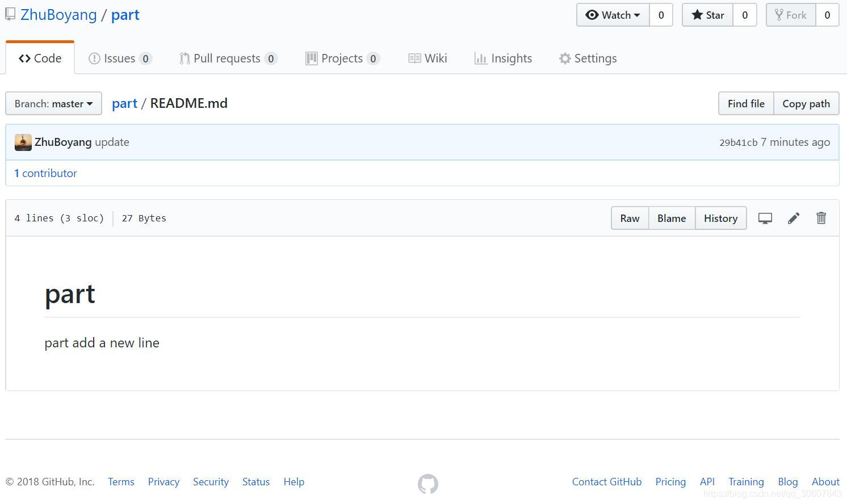Image resolution: width=847 pixels, height=504 pixels.
Task: Open the update commit message
Action: point(112,142)
